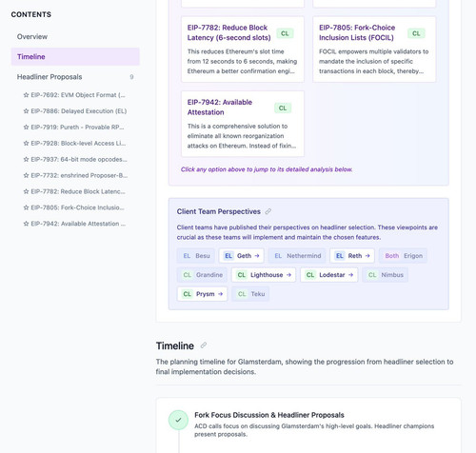Expand the Headliner Proposals contents group
The width and height of the screenshot is (476, 453).
[75, 77]
